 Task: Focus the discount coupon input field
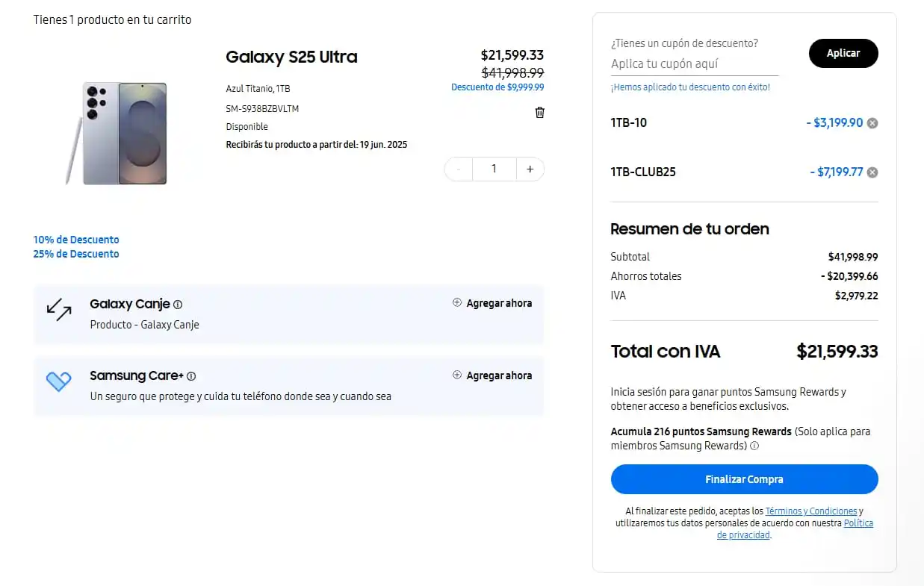point(695,64)
